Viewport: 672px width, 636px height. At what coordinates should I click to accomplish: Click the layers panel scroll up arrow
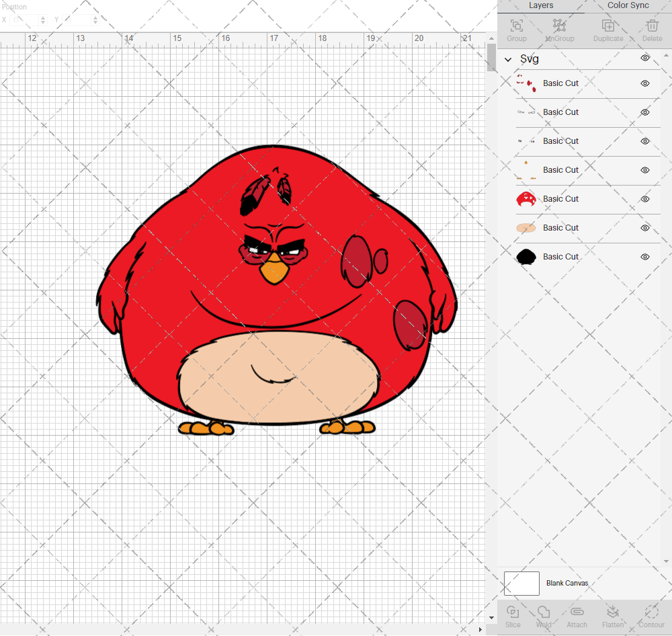tap(666, 56)
